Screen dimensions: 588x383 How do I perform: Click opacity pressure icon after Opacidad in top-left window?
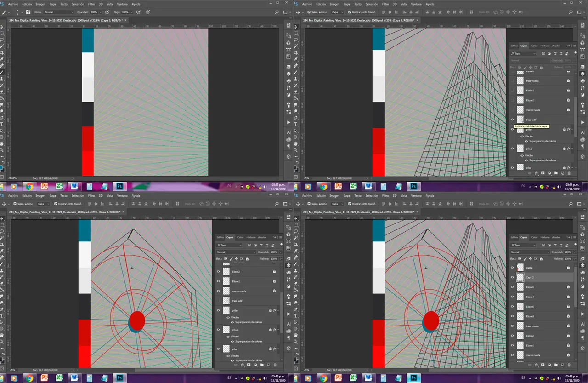coord(107,12)
